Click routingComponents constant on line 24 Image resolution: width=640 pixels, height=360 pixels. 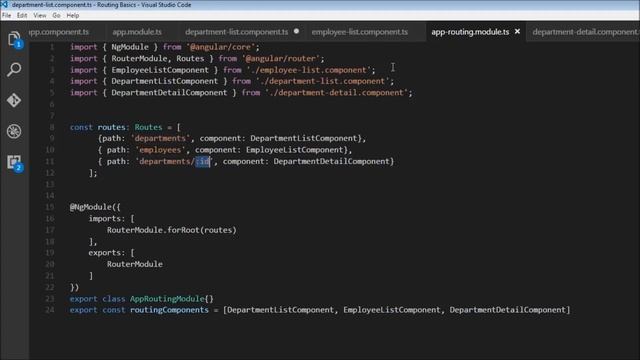pos(169,310)
